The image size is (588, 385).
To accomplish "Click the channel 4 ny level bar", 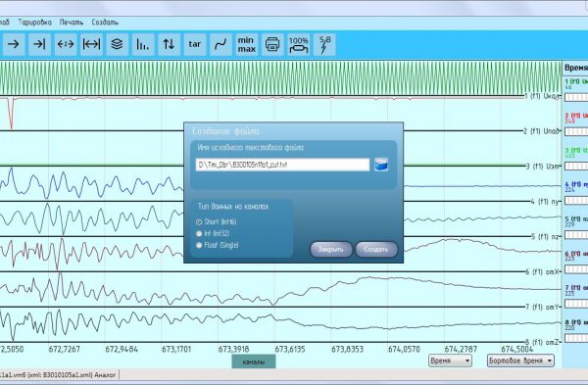I will point(576,201).
